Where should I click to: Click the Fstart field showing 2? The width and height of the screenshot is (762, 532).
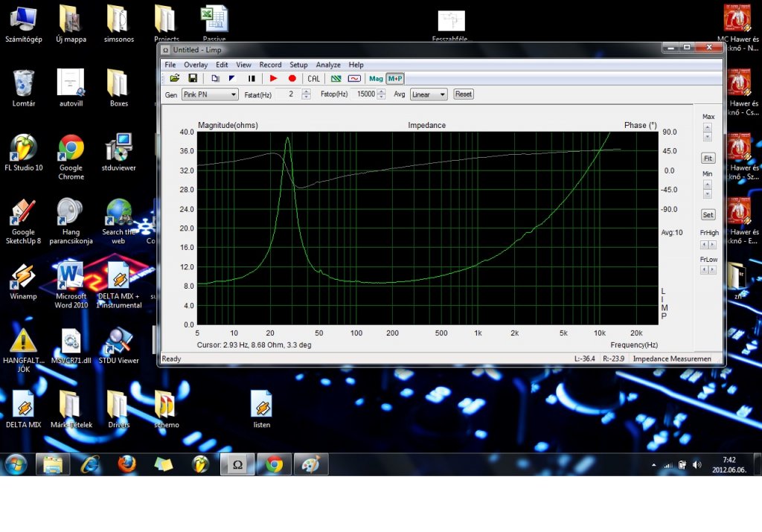point(289,94)
